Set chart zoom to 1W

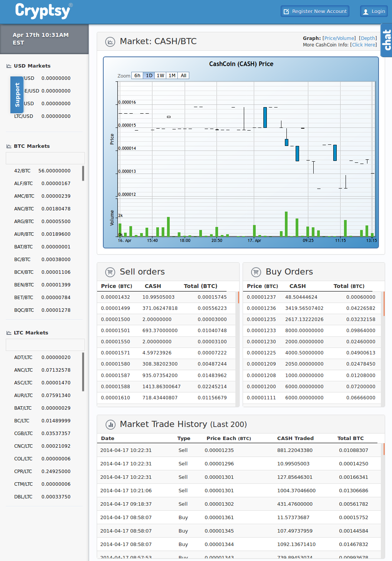point(160,76)
